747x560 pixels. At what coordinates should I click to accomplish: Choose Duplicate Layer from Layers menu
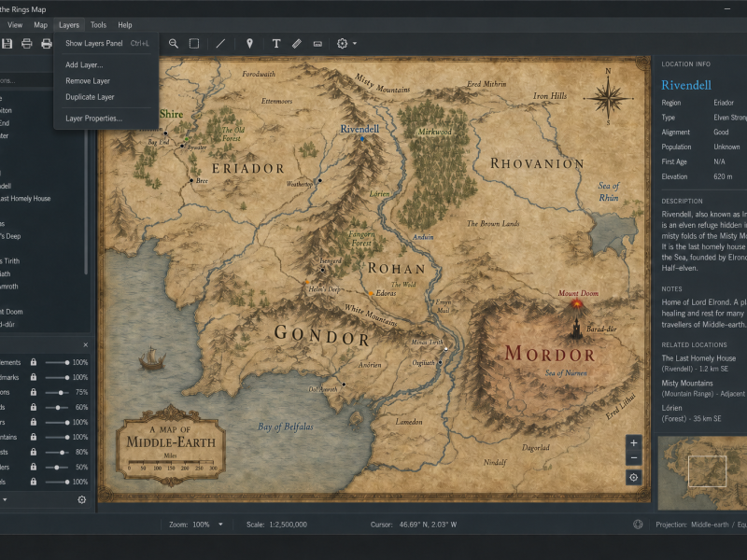tap(106, 97)
